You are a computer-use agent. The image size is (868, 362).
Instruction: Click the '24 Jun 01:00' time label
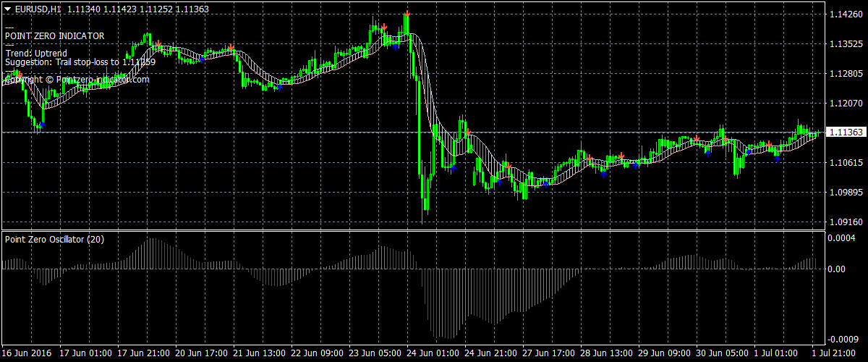[433, 354]
